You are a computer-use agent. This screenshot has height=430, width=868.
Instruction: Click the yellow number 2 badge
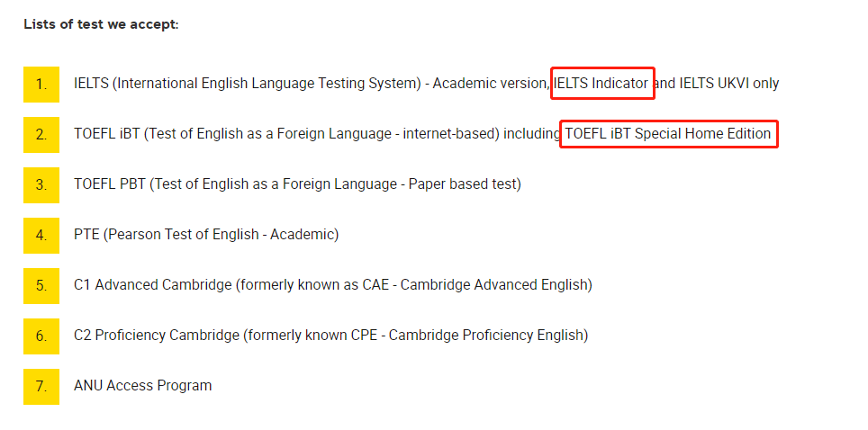[x=41, y=134]
